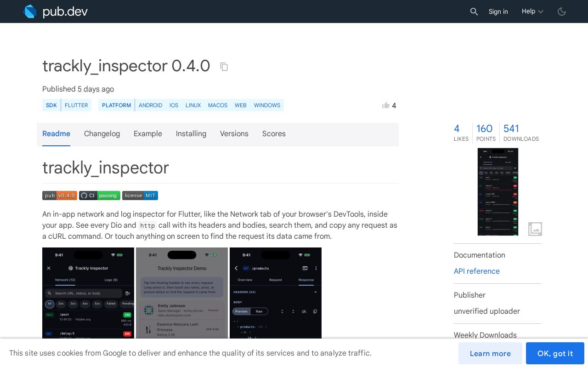Image resolution: width=588 pixels, height=368 pixels.
Task: Open the API reference link
Action: pyautogui.click(x=477, y=271)
